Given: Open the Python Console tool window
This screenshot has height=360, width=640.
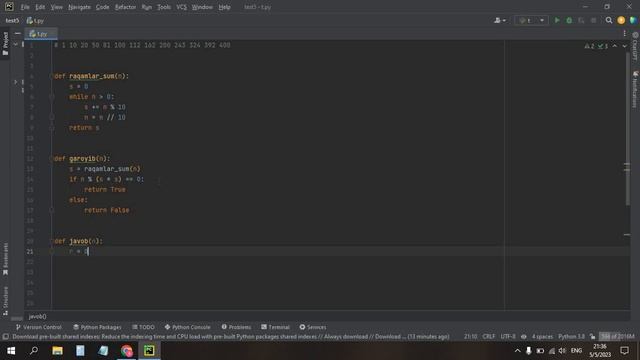Looking at the screenshot, I should click(x=187, y=327).
